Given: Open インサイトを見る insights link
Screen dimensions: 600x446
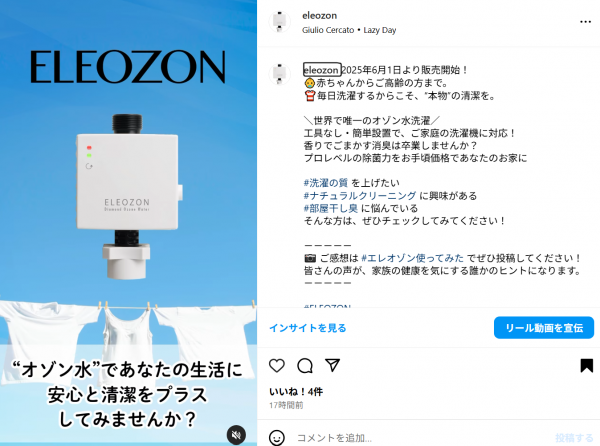Looking at the screenshot, I should point(308,328).
